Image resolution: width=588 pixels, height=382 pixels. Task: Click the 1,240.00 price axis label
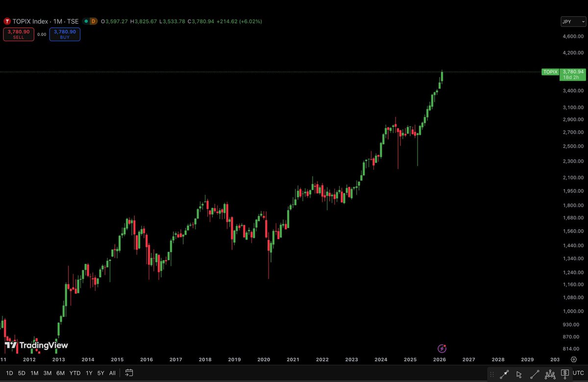(574, 272)
